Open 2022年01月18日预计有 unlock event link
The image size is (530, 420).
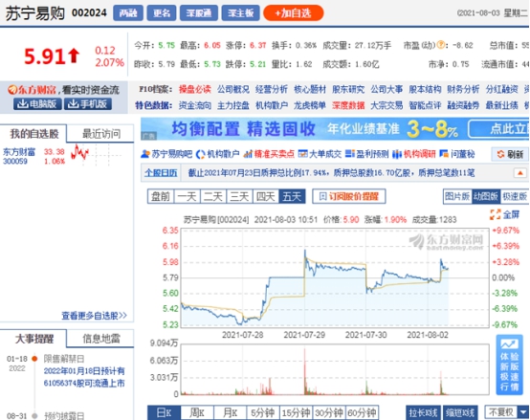click(x=84, y=371)
